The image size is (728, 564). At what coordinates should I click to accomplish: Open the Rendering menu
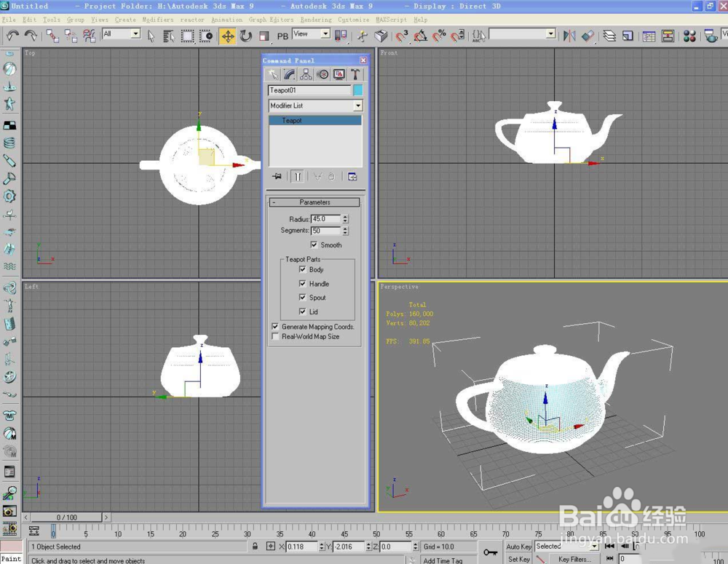pos(316,20)
